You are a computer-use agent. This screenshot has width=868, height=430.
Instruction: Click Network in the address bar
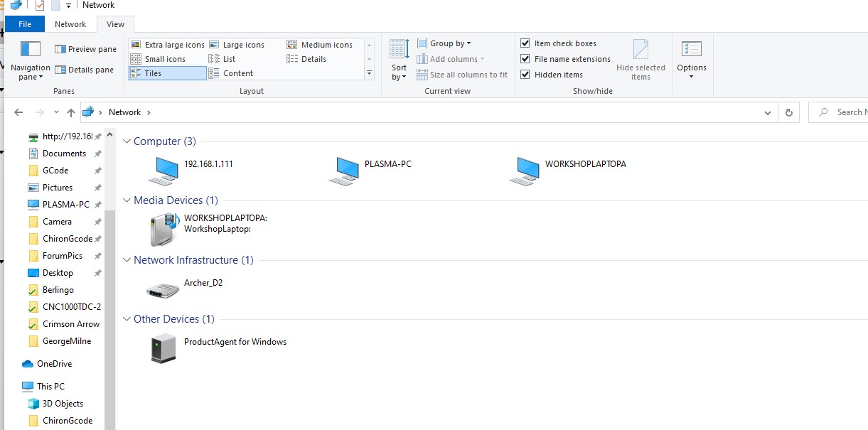124,112
